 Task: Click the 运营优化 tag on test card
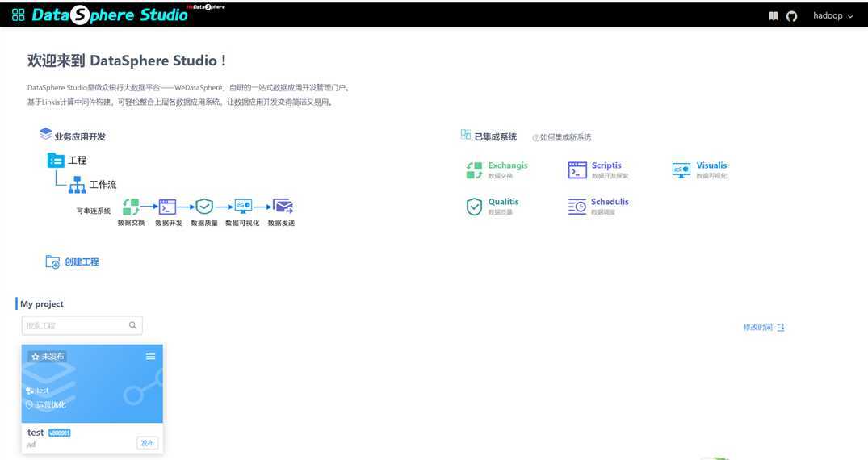point(51,405)
